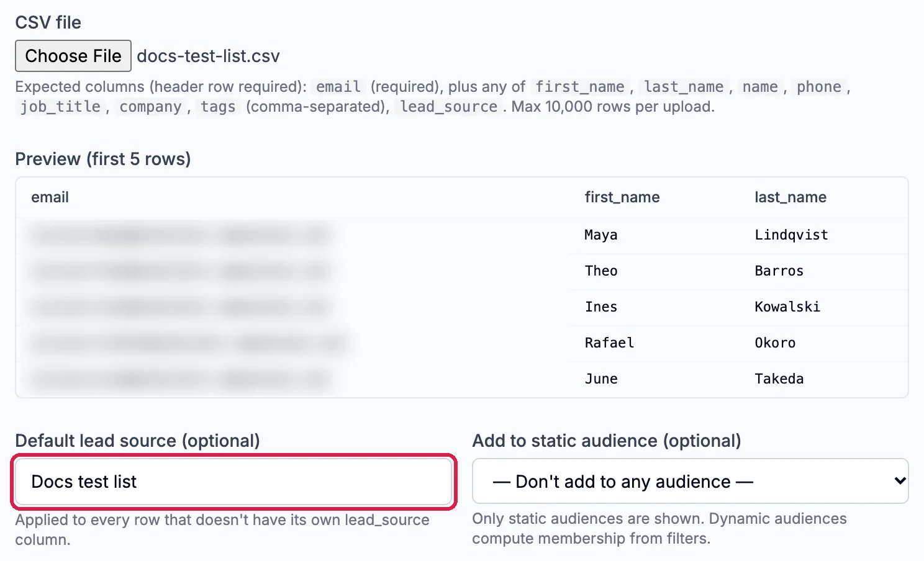Select the Kowalski last name cell
Viewport: 924px width, 561px height.
pyautogui.click(x=787, y=307)
